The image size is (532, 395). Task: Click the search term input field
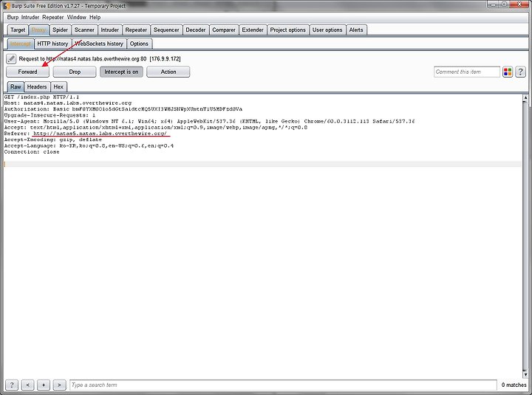click(x=283, y=385)
